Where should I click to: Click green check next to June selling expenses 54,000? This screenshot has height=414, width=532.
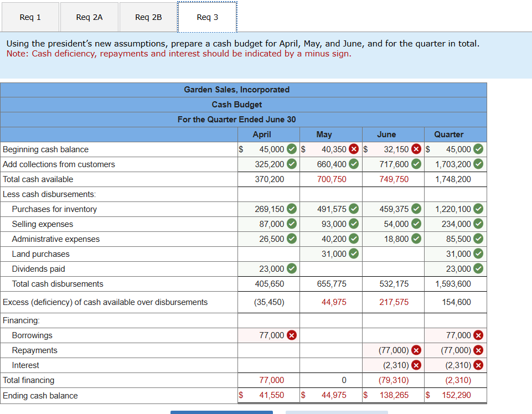tap(416, 224)
